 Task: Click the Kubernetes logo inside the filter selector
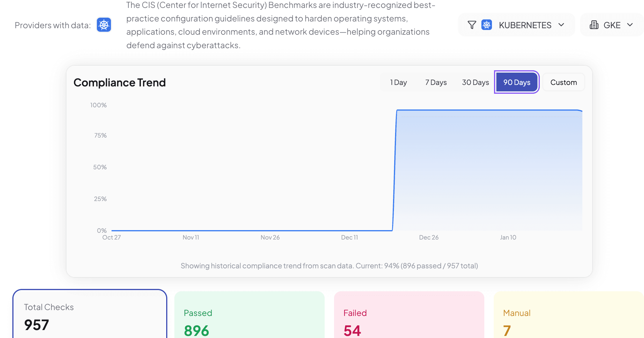click(486, 25)
